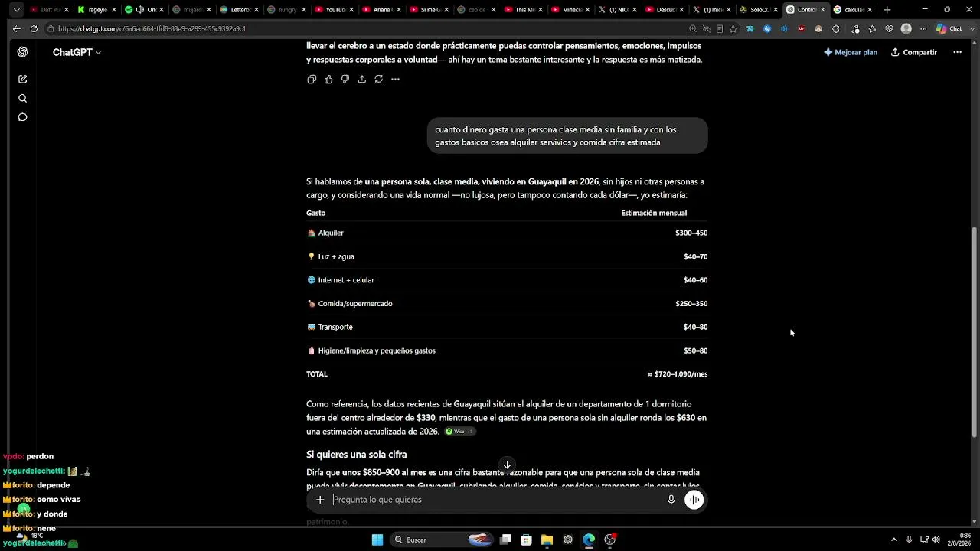Click the 'Si quieres una sola cifra' heading

coord(356,455)
